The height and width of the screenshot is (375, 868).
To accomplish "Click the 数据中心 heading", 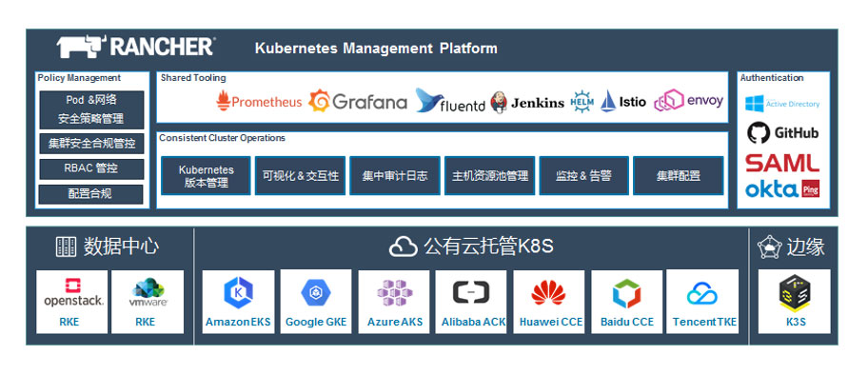I will click(x=121, y=247).
